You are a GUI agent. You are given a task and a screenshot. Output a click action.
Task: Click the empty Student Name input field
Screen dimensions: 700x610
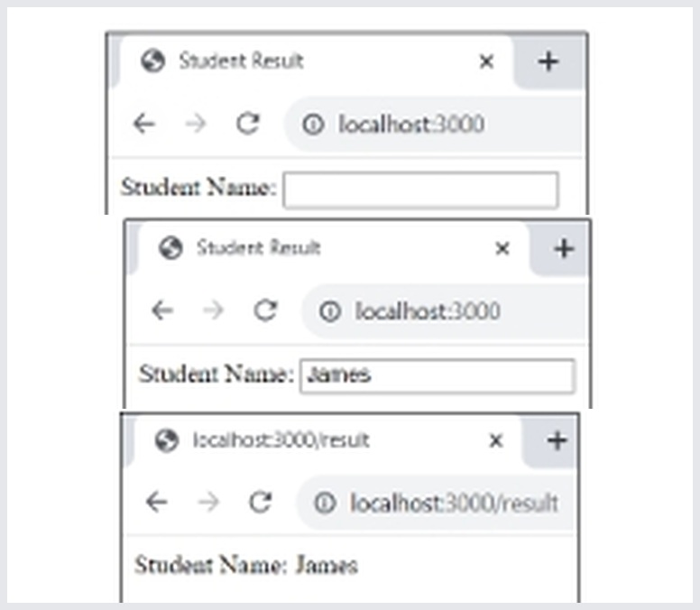pyautogui.click(x=420, y=190)
